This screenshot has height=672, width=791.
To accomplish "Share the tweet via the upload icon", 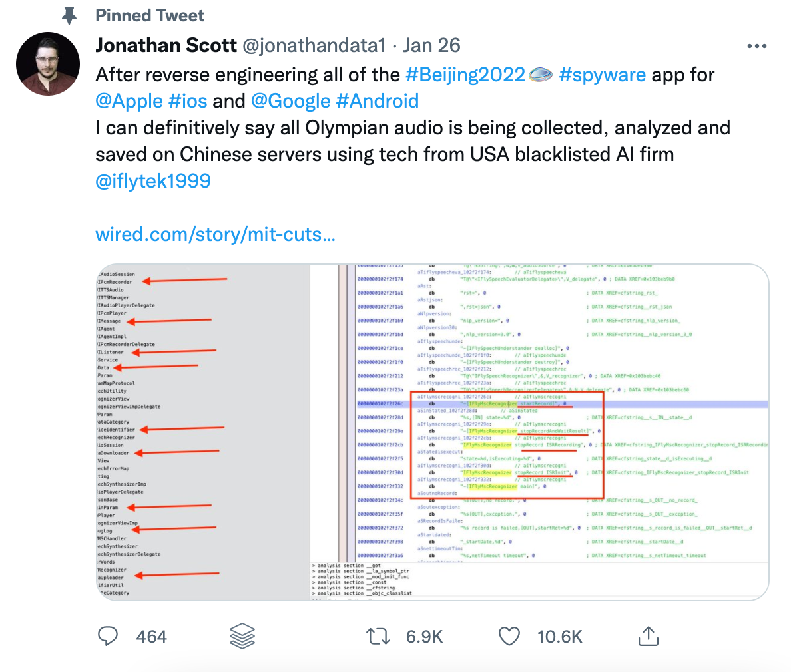I will pos(648,636).
